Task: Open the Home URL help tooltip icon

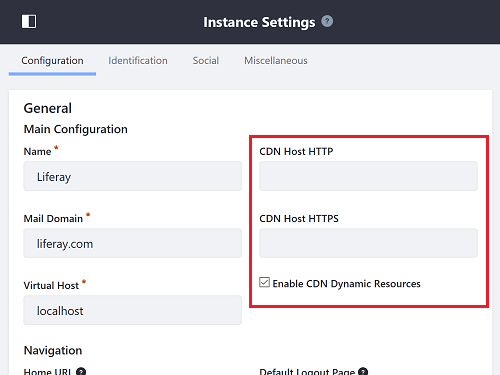Action: (81, 371)
